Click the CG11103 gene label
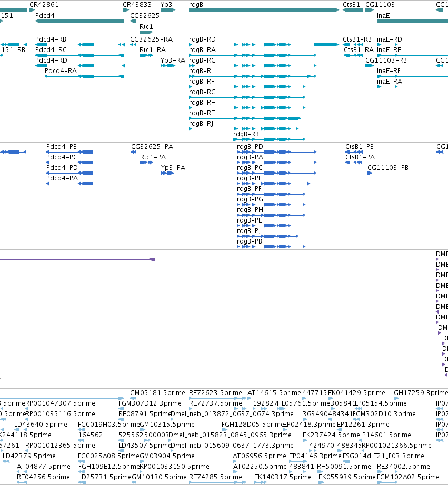 click(x=380, y=5)
